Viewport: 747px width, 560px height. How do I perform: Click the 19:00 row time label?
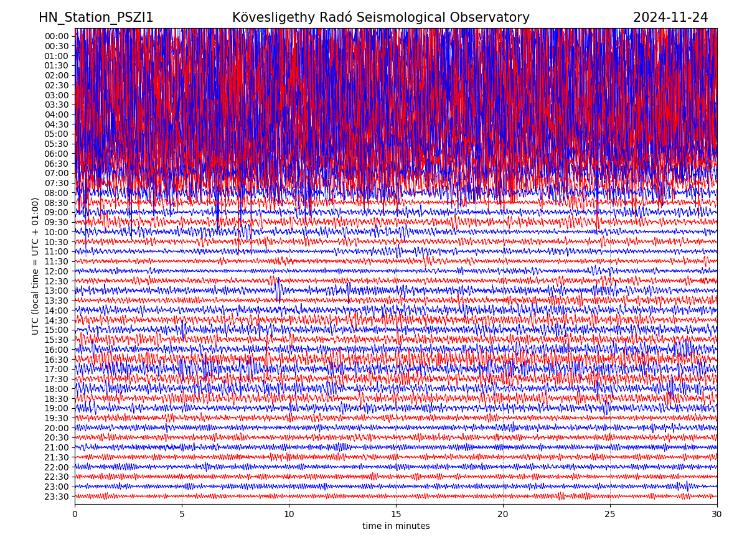(57, 408)
